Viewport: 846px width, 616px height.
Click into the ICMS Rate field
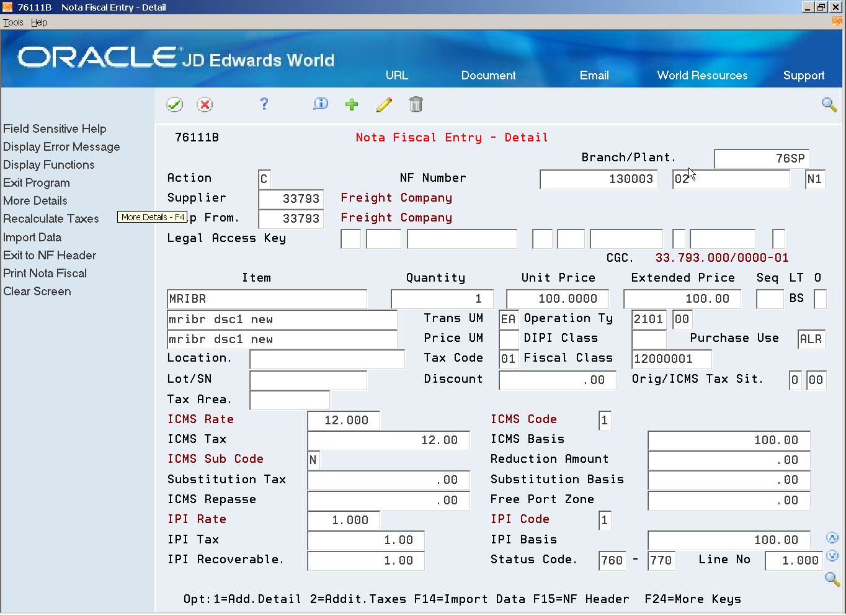pyautogui.click(x=344, y=421)
